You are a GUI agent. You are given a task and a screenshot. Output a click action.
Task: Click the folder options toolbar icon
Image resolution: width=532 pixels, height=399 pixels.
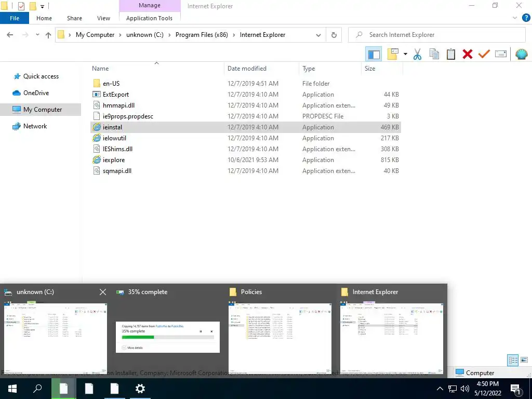(x=393, y=54)
